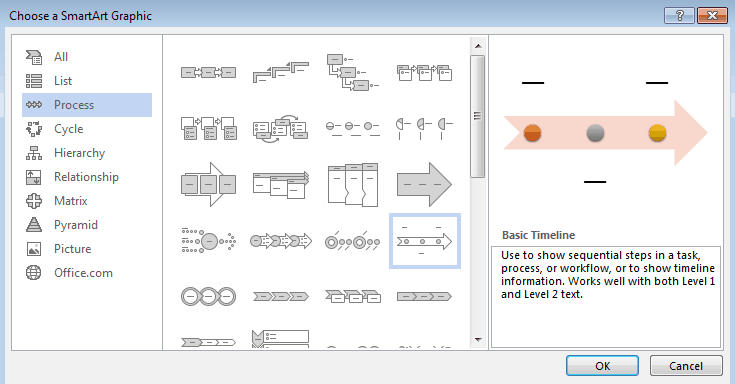The image size is (735, 384).
Task: Select the Process category
Action: pyautogui.click(x=87, y=105)
